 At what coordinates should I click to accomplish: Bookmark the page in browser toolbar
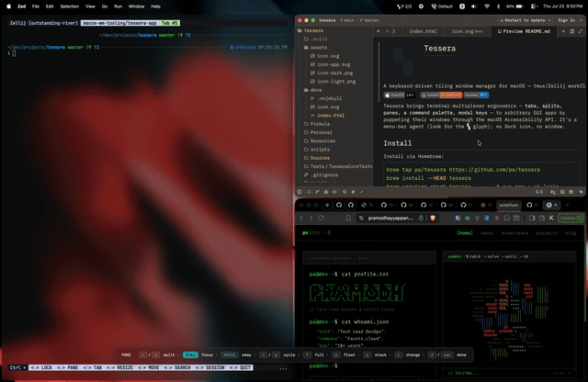(348, 218)
